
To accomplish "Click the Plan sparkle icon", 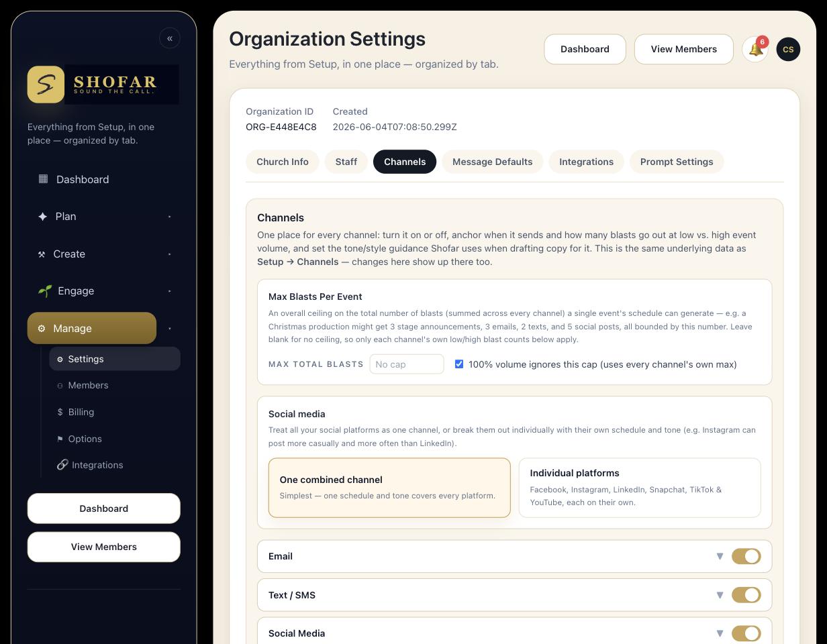I will [43, 216].
